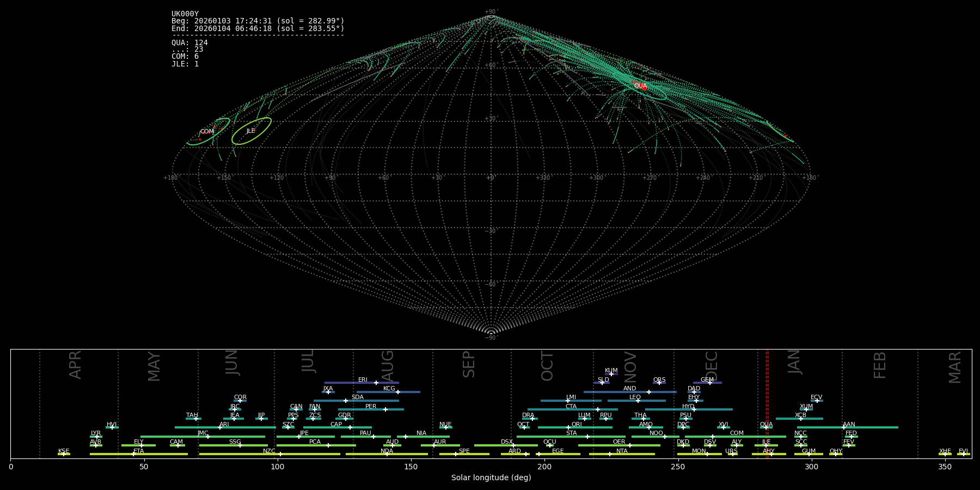The height and width of the screenshot is (490, 980).
Task: Select the ETA shower activity bar
Action: [x=139, y=454]
